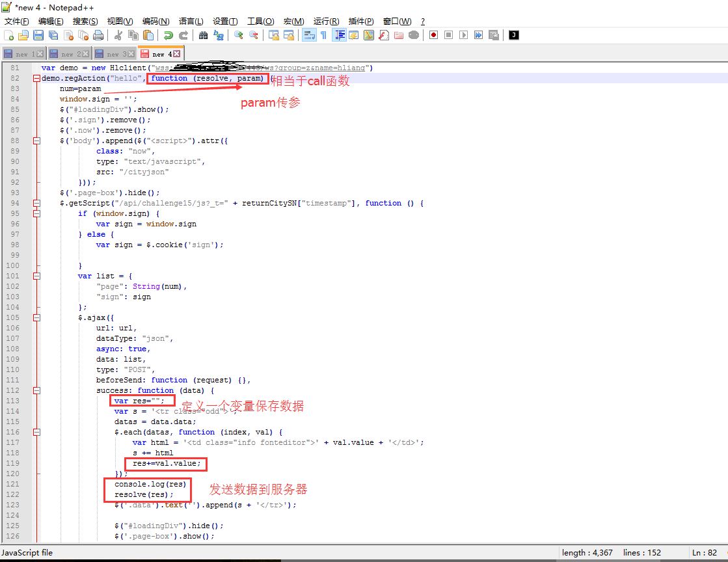Collapse the fold marker at line 95
This screenshot has height=562, width=728.
click(36, 213)
